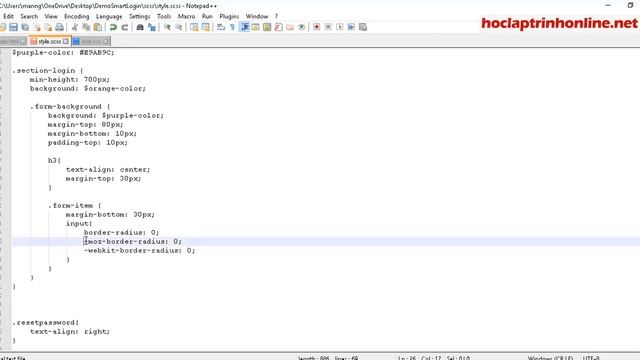Open the View menu
The image size is (640, 360).
51,16
